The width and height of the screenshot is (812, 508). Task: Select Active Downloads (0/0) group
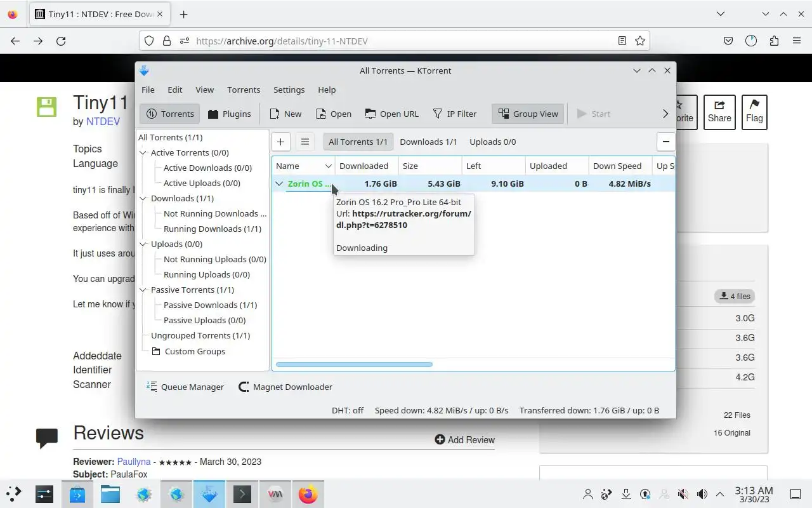tap(207, 168)
